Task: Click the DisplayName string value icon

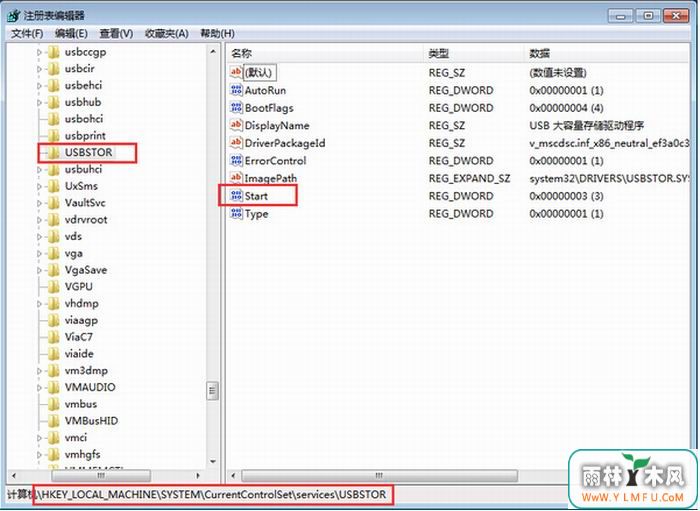Action: [x=236, y=125]
